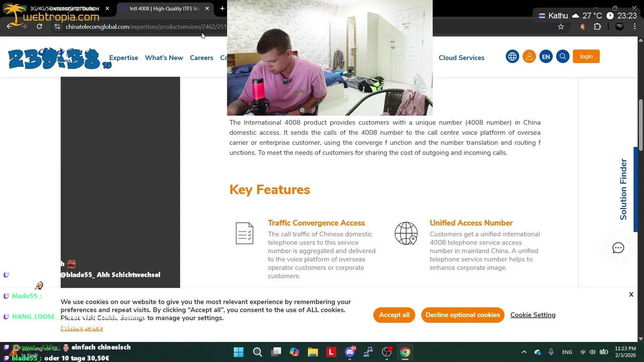644x362 pixels.
Task: Open the face extension icon in toolbar
Action: point(583,27)
